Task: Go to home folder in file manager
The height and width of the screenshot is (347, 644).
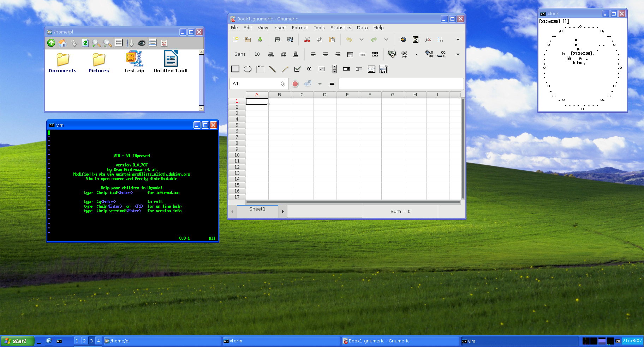Action: [62, 43]
